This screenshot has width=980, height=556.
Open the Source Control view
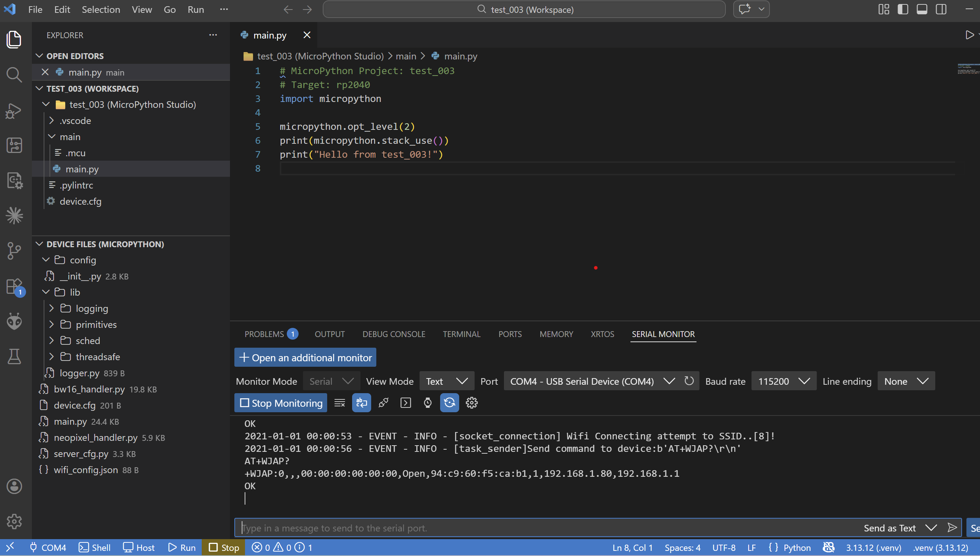pyautogui.click(x=14, y=251)
